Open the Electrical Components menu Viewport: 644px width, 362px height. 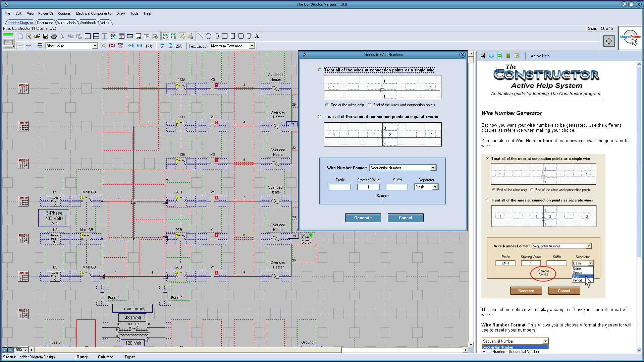(x=93, y=13)
